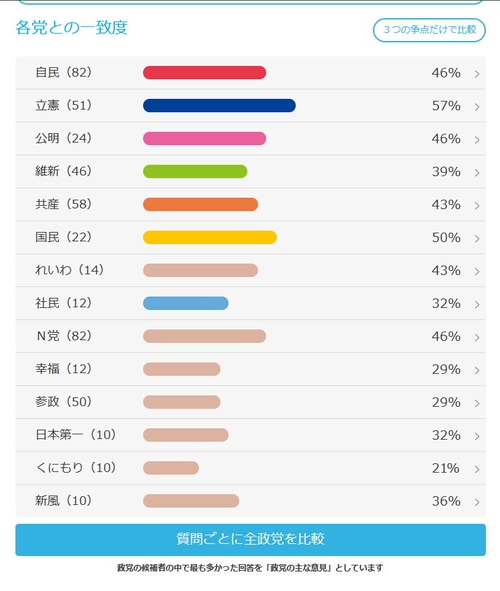
Task: Select the くにもり (10) party label
Action: 75,468
